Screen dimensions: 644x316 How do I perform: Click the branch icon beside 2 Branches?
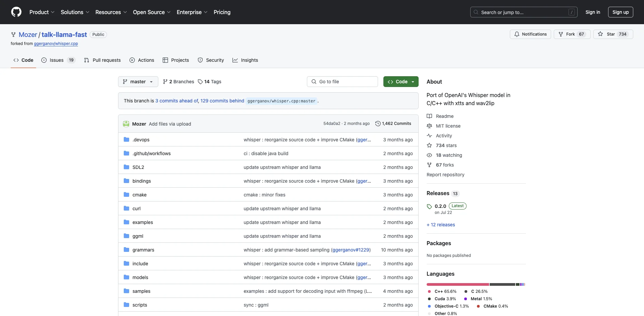(165, 82)
